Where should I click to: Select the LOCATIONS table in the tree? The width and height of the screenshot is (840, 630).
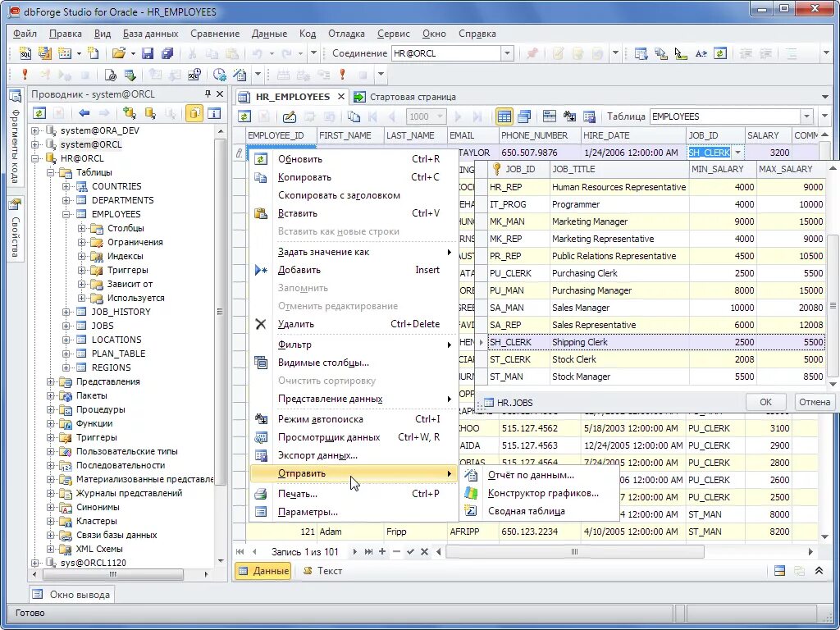pos(116,340)
